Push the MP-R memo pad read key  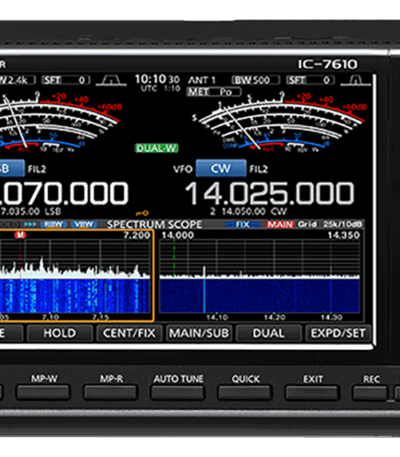[x=111, y=392]
